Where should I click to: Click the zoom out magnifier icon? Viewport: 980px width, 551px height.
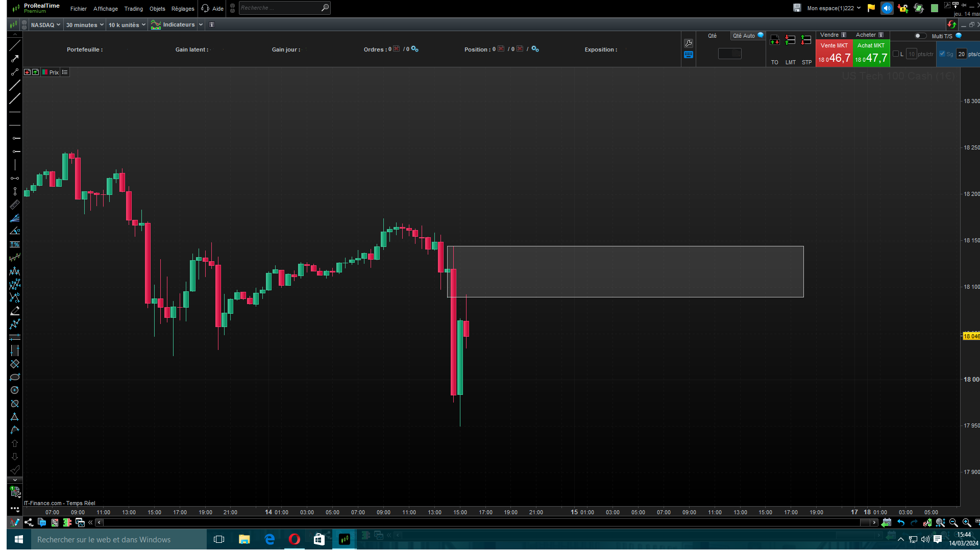(953, 522)
